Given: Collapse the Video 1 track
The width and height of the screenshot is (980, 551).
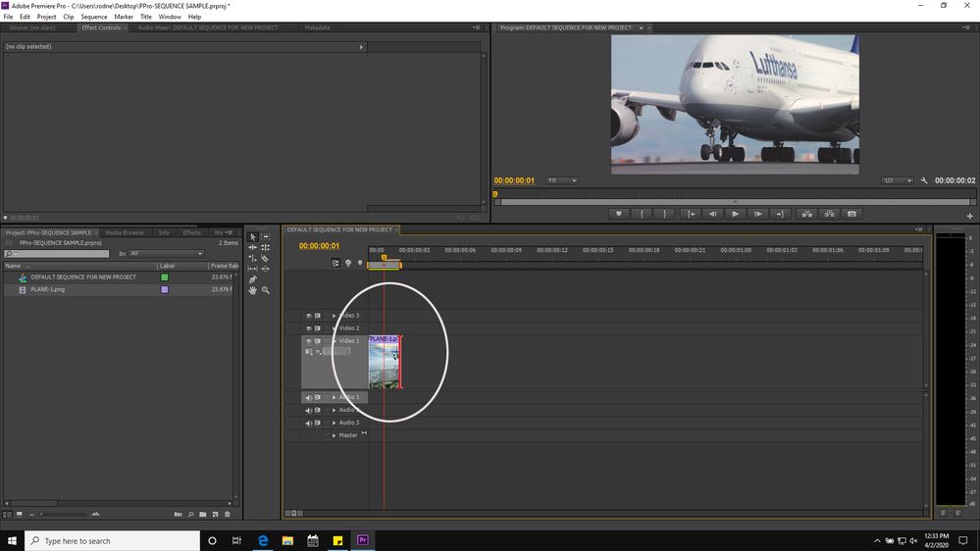Looking at the screenshot, I should point(334,341).
